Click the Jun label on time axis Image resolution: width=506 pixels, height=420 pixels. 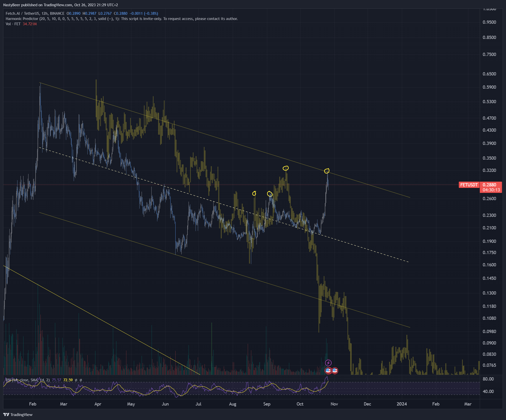(x=165, y=404)
